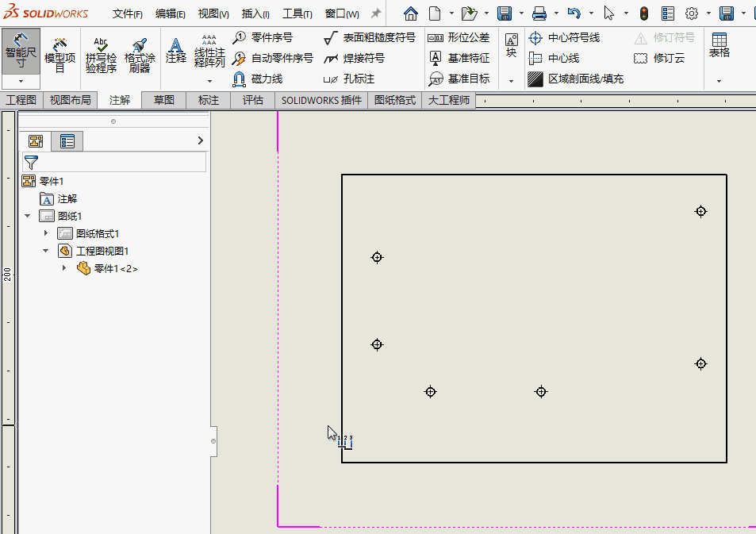
Task: Expand the 图纸格式1 tree node
Action: click(45, 232)
